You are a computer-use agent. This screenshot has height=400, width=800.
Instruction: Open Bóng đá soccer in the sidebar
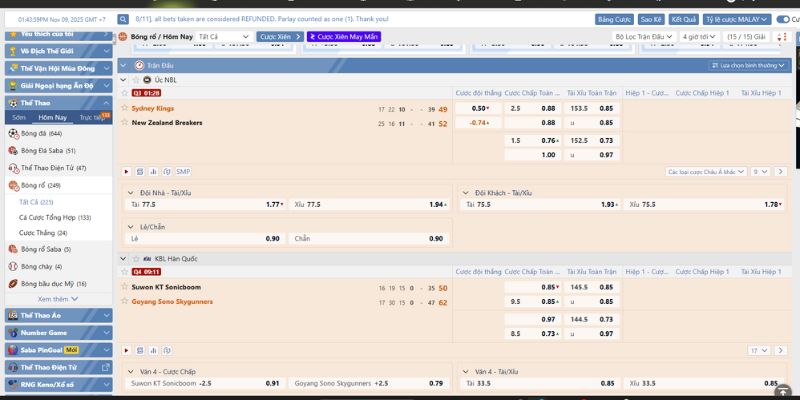(x=40, y=133)
